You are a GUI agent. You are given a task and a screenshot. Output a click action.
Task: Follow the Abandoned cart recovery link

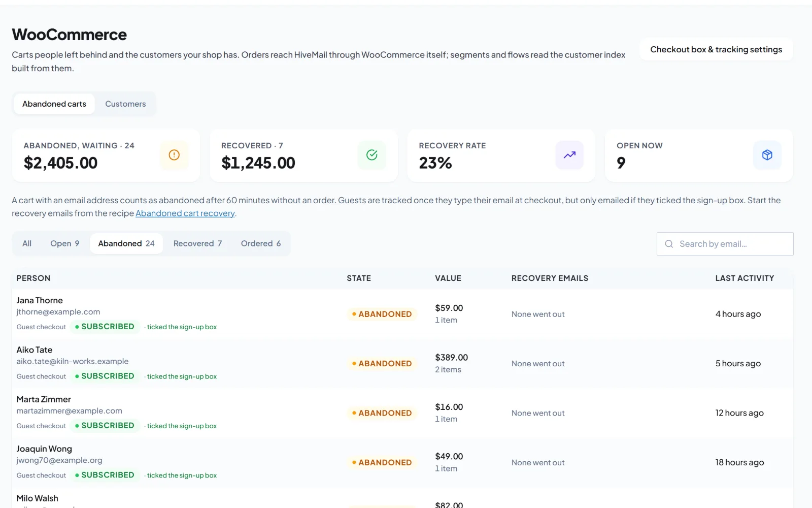pos(185,213)
